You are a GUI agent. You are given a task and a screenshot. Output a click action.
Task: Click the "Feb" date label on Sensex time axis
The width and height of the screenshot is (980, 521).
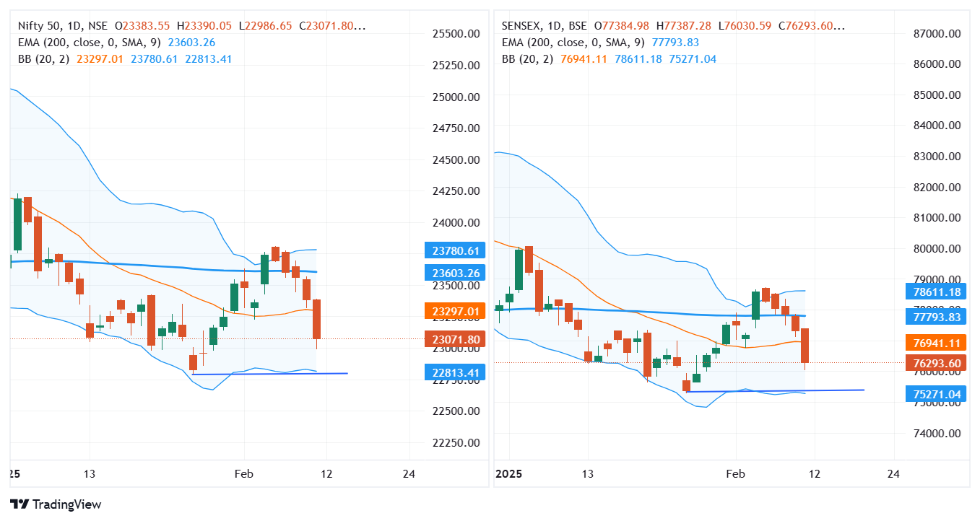pyautogui.click(x=735, y=474)
